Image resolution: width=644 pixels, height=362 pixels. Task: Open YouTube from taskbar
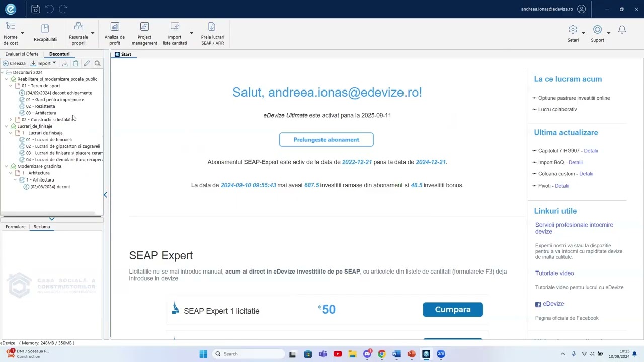(338, 354)
